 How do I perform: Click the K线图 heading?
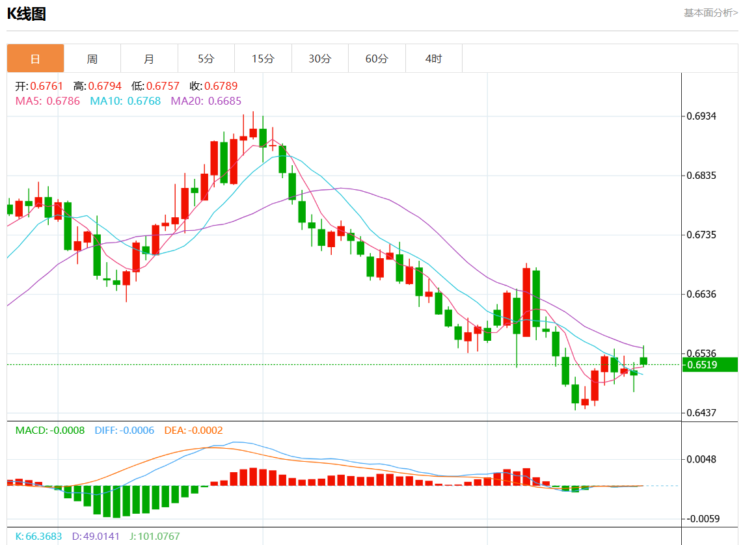tap(27, 14)
